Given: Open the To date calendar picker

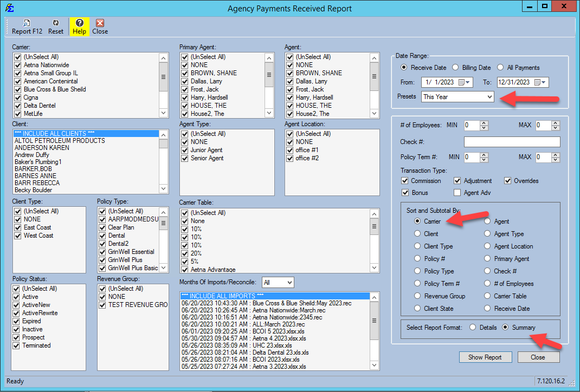Looking at the screenshot, I should [x=538, y=82].
